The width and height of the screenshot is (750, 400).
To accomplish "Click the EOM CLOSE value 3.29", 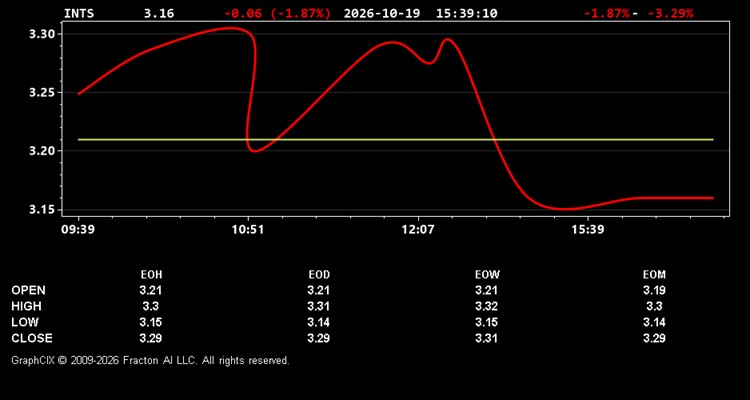I will tap(654, 338).
